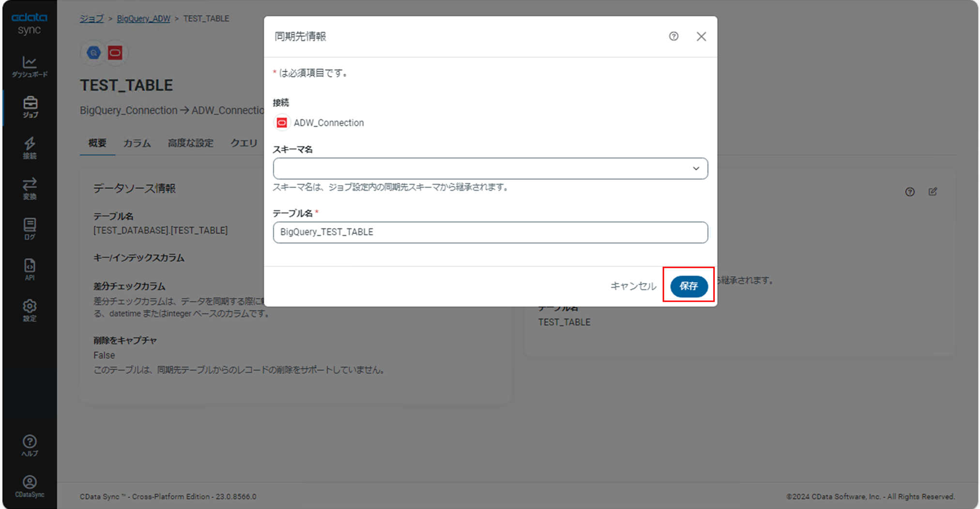
Task: Click the CData Sync version text in footer
Action: [x=168, y=496]
